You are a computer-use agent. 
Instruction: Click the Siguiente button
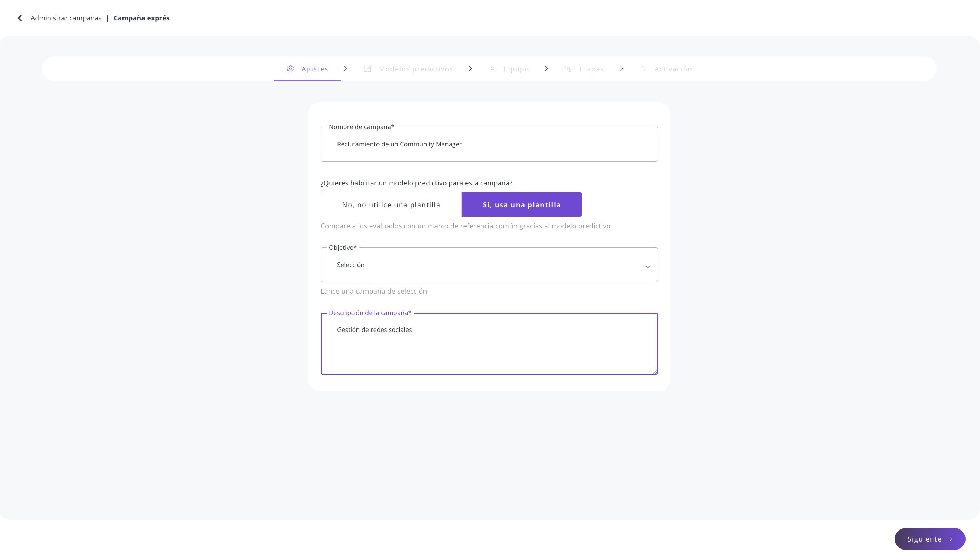[930, 539]
